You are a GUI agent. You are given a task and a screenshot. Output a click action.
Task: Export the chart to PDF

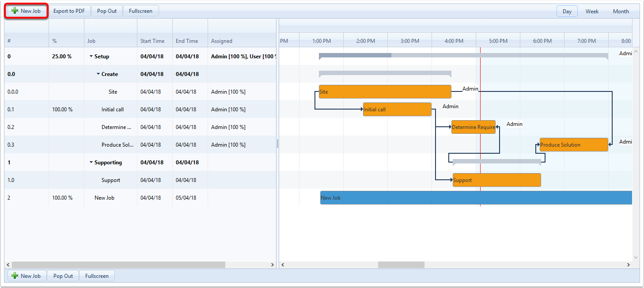[x=69, y=11]
